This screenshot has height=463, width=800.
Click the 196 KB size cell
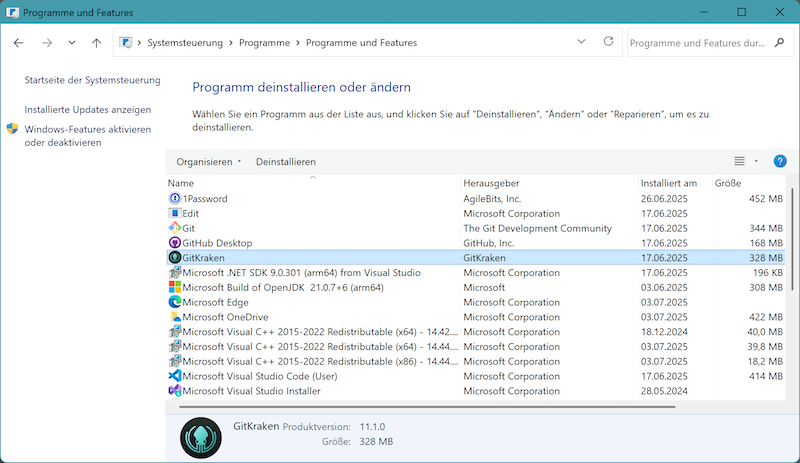coord(768,273)
